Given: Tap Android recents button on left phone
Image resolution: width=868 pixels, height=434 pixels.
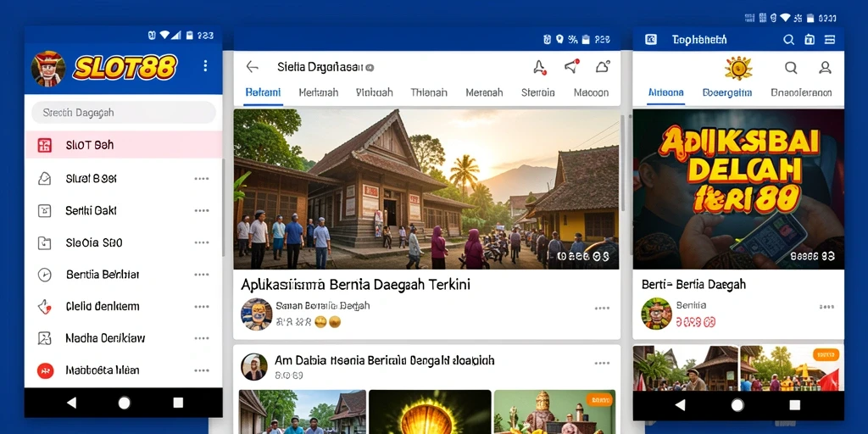Looking at the screenshot, I should point(178,403).
